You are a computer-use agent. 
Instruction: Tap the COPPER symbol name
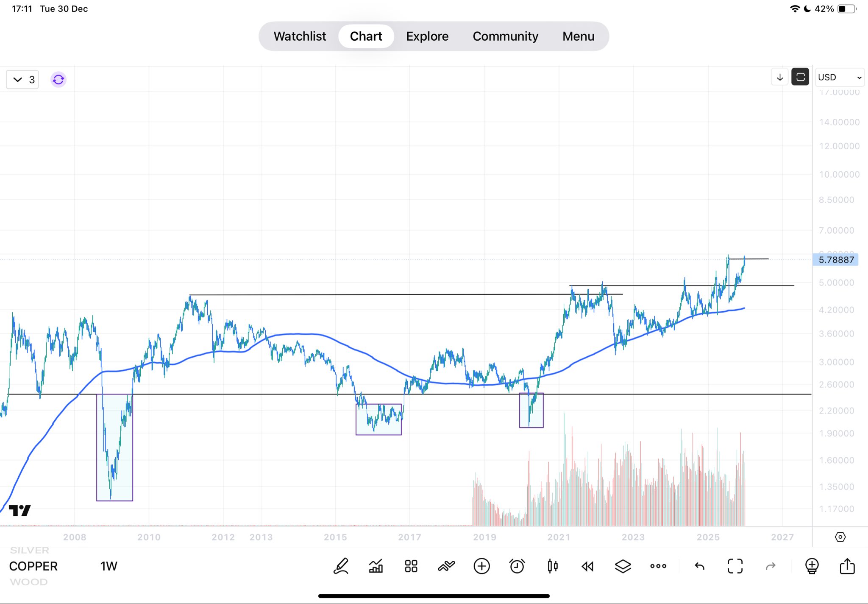point(33,566)
